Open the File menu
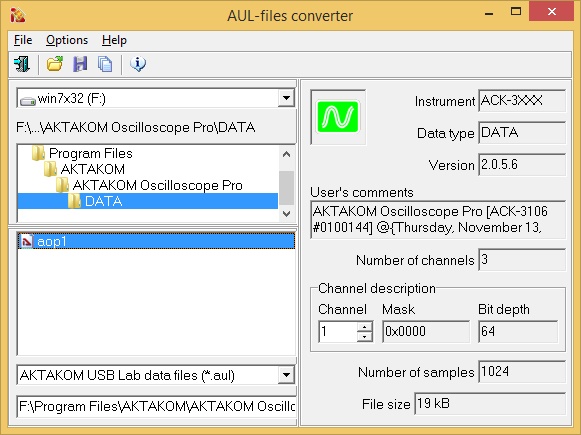The width and height of the screenshot is (581, 435). coord(23,40)
